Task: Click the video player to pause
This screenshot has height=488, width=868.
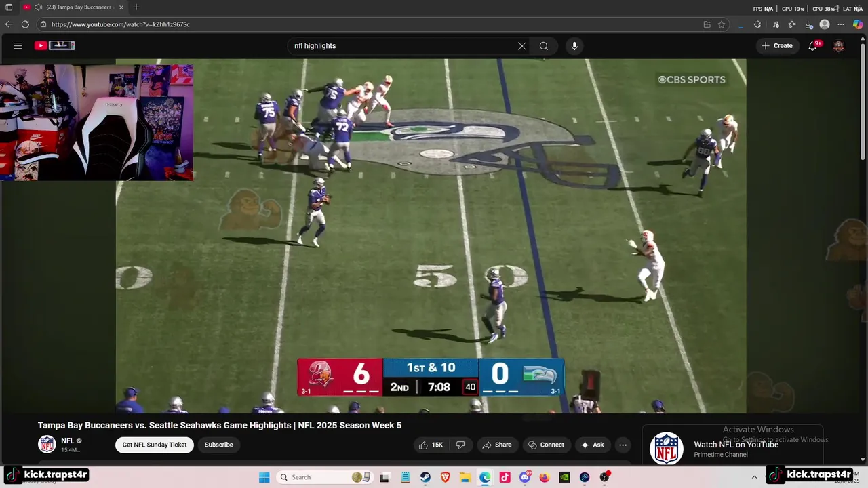Action: tap(431, 236)
